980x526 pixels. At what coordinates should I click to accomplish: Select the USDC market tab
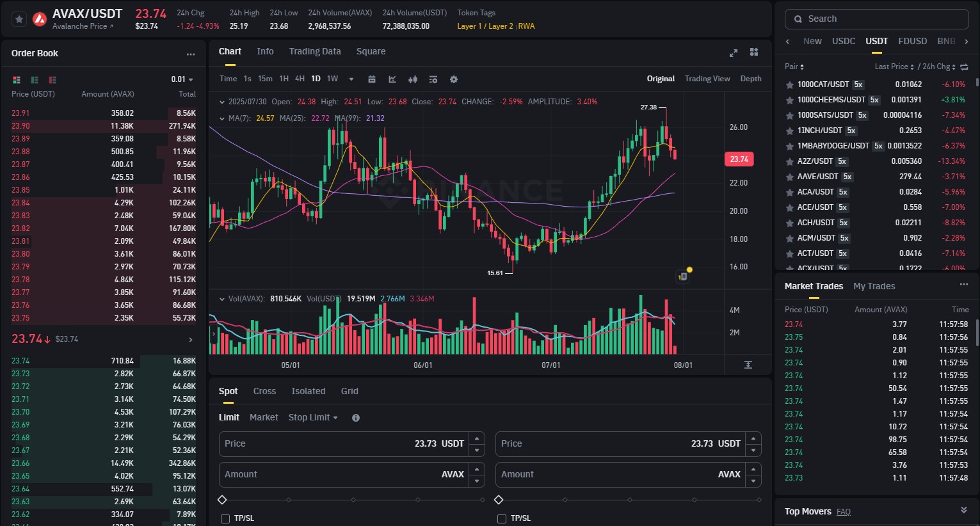(844, 41)
